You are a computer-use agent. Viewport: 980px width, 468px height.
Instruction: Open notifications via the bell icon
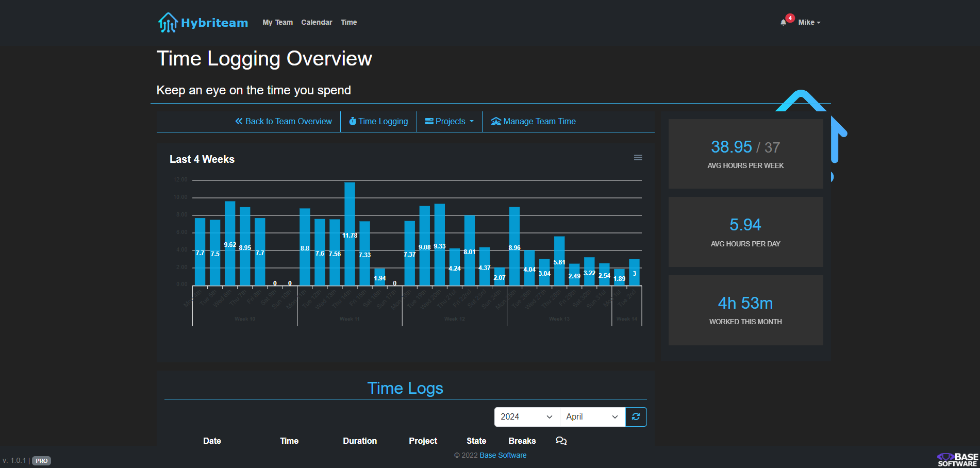click(x=783, y=23)
